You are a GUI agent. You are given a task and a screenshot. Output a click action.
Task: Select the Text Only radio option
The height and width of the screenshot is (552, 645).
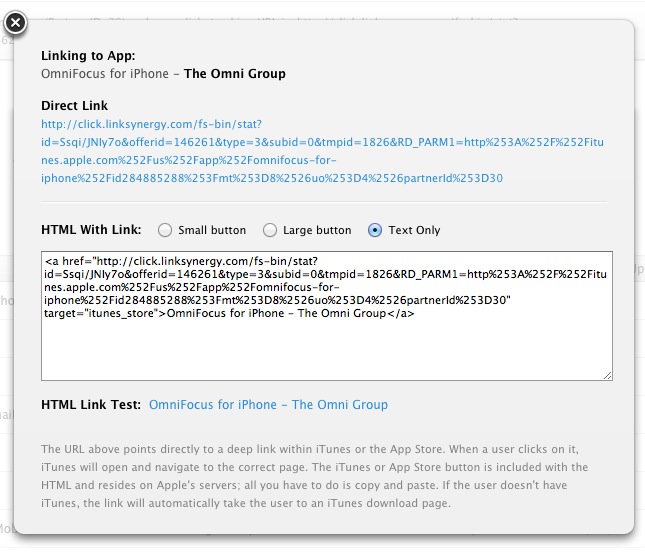point(375,230)
